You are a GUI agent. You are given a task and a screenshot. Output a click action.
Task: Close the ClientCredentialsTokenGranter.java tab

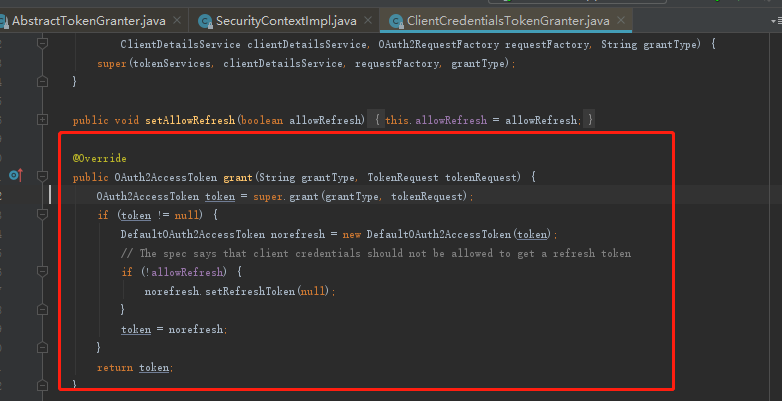(x=621, y=20)
